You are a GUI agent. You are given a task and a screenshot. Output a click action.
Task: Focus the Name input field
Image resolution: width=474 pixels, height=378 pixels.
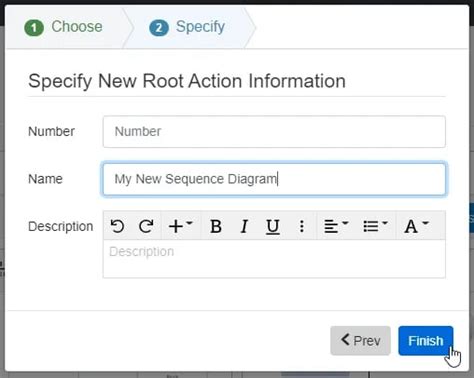tap(274, 179)
